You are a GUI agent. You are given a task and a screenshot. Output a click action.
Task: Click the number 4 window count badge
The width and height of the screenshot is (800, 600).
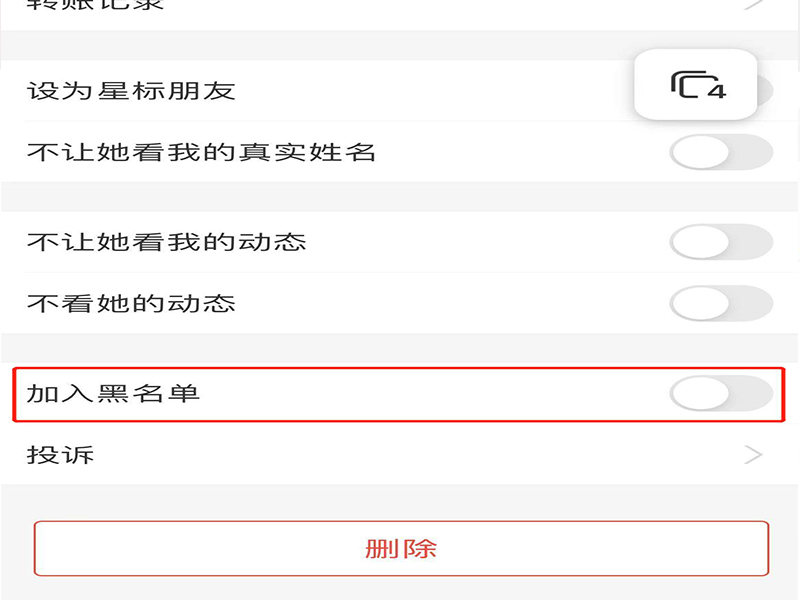(x=716, y=91)
